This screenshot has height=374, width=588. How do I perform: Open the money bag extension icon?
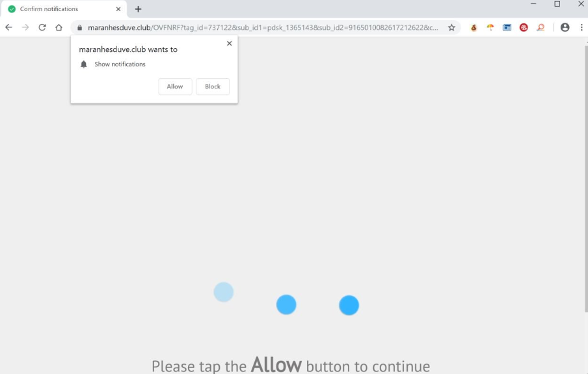coord(474,27)
